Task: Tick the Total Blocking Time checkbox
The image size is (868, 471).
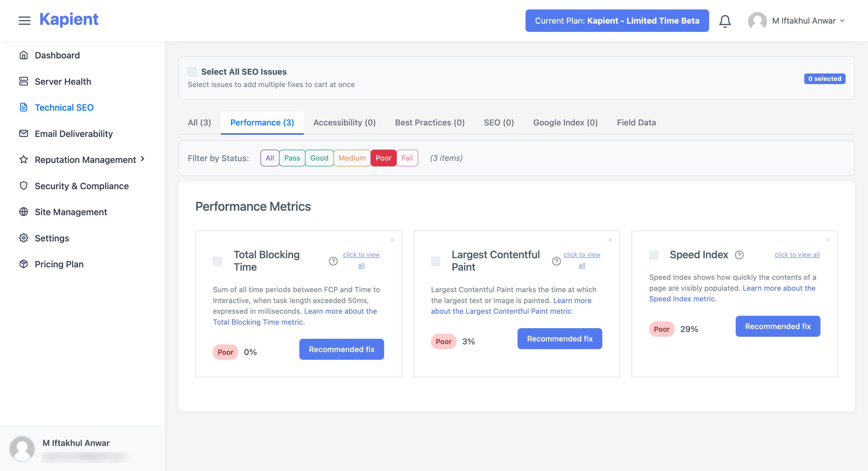Action: pos(217,261)
